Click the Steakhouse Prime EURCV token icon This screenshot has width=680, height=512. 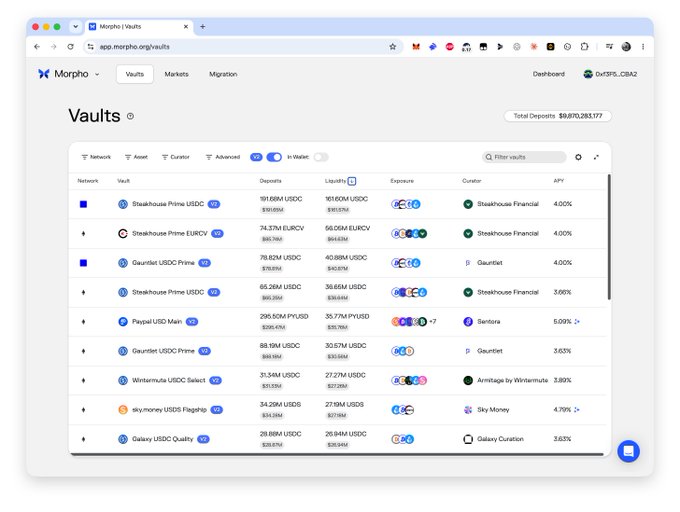click(x=123, y=233)
